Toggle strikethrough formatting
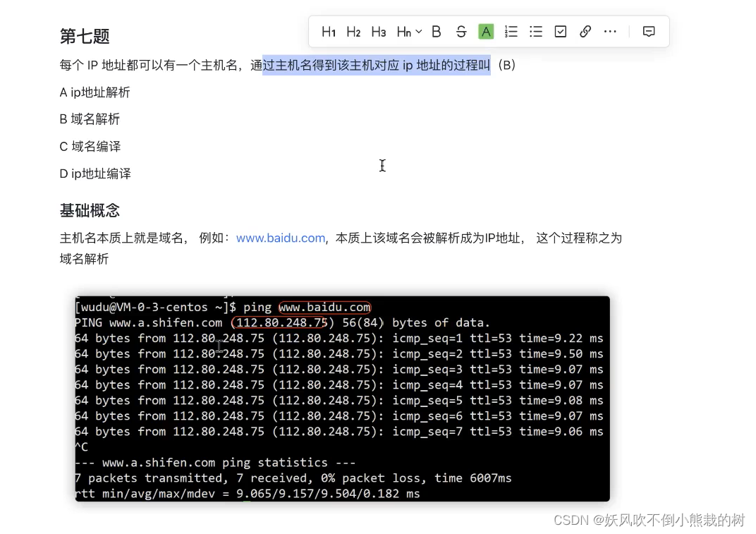Image resolution: width=756 pixels, height=534 pixels. click(461, 32)
